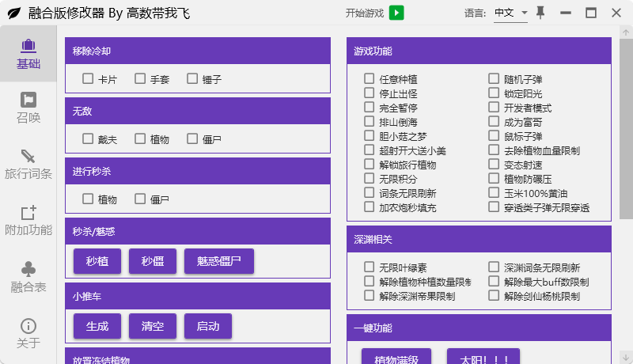
Task: Check 僵尸 under 进行秒杀
Action: pyautogui.click(x=140, y=199)
